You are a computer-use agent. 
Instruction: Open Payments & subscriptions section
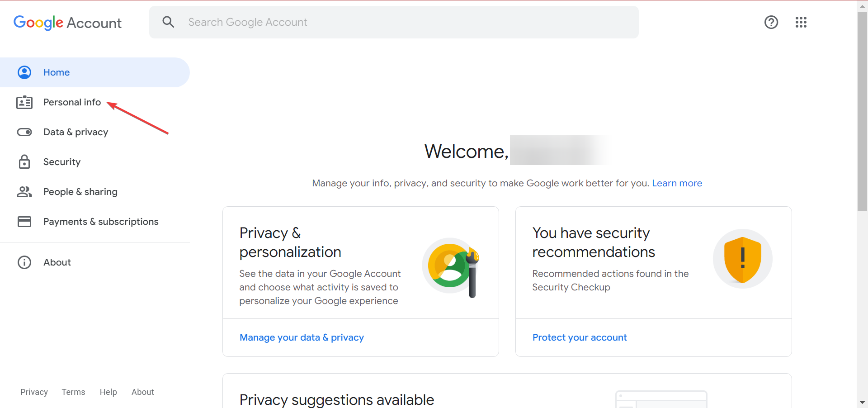coord(95,222)
